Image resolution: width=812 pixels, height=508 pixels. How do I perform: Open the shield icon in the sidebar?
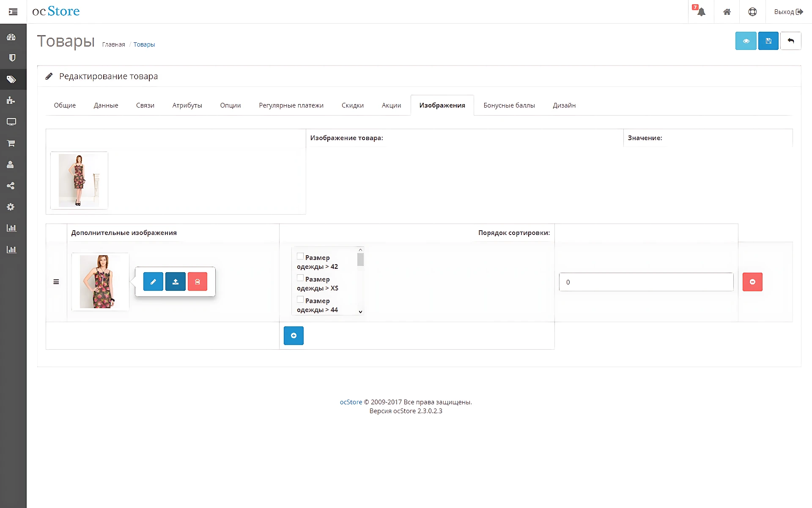12,58
